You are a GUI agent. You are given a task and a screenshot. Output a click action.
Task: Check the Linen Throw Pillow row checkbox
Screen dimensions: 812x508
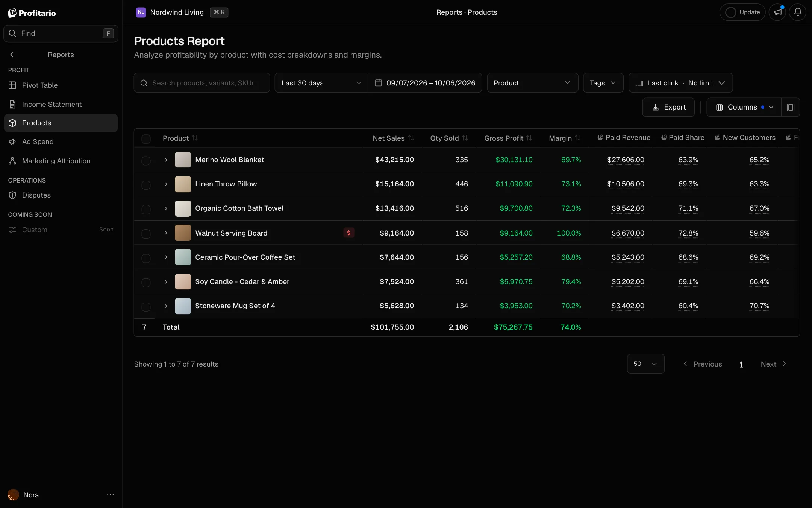[146, 185]
